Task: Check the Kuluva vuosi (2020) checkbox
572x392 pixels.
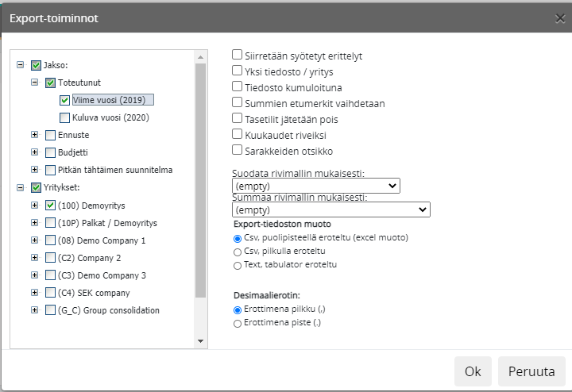Action: 65,117
